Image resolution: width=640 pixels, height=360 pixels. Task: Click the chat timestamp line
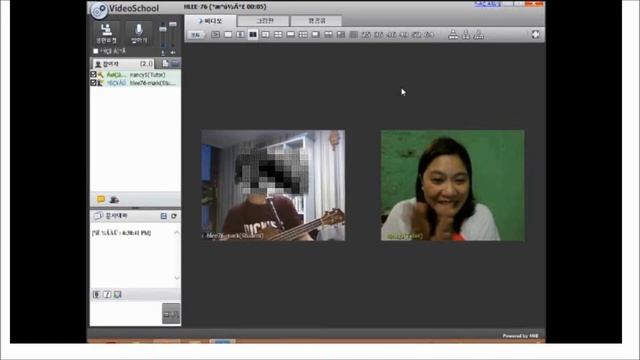tap(122, 233)
